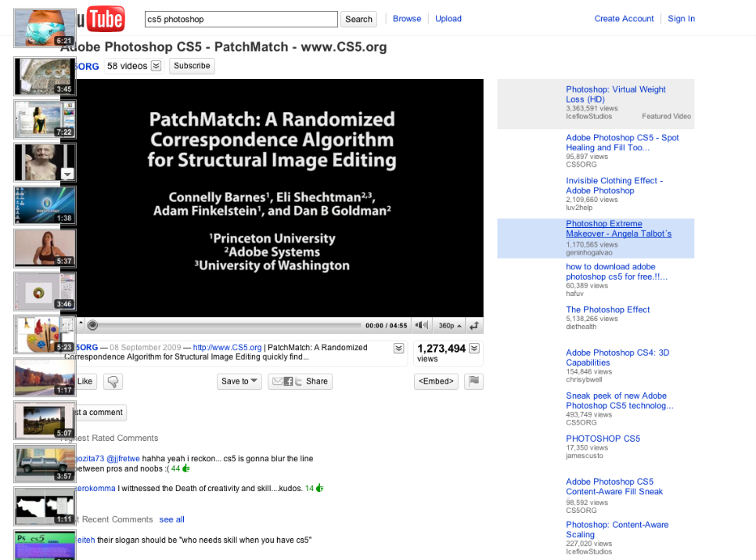Open the Upload link
This screenshot has width=756, height=560.
(x=448, y=18)
